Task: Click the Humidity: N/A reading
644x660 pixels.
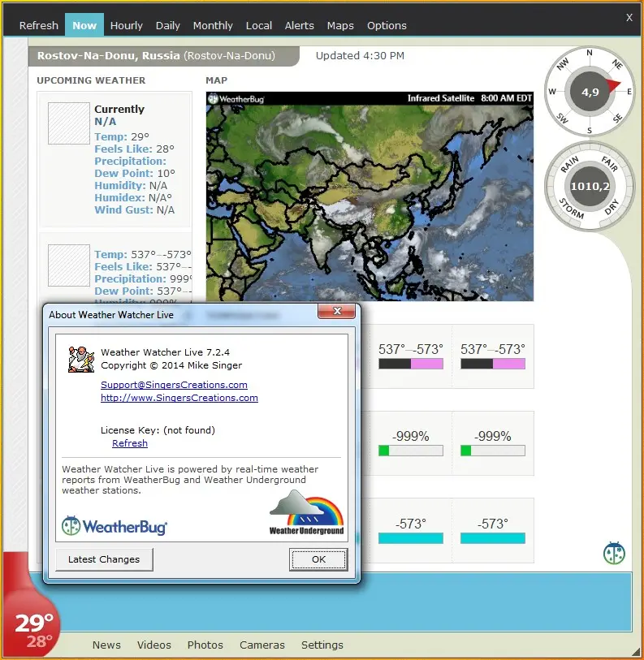Action: click(131, 186)
